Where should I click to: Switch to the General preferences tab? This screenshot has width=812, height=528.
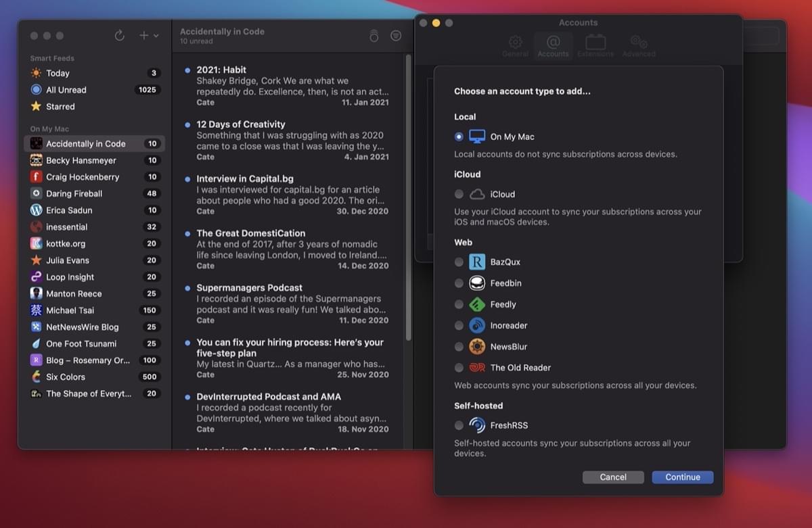point(516,45)
